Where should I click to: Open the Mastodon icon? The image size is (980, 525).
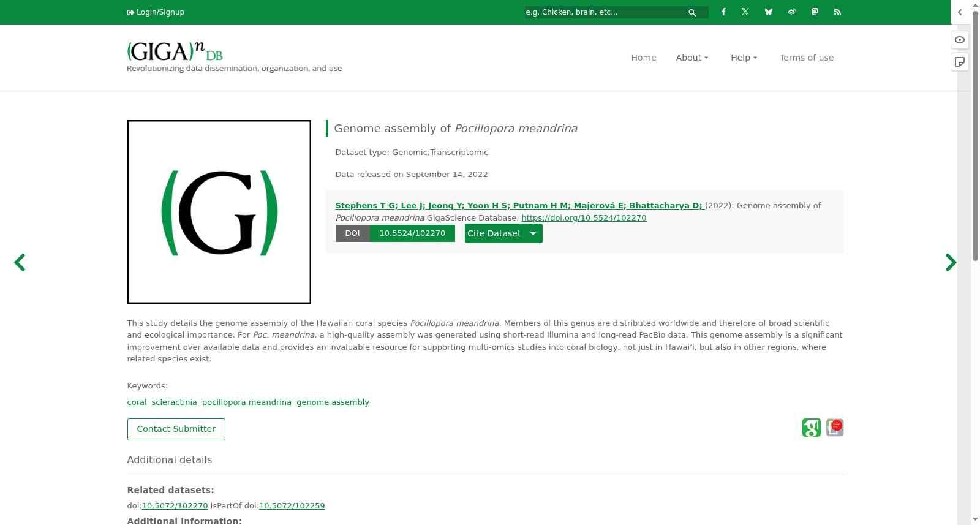tap(815, 12)
